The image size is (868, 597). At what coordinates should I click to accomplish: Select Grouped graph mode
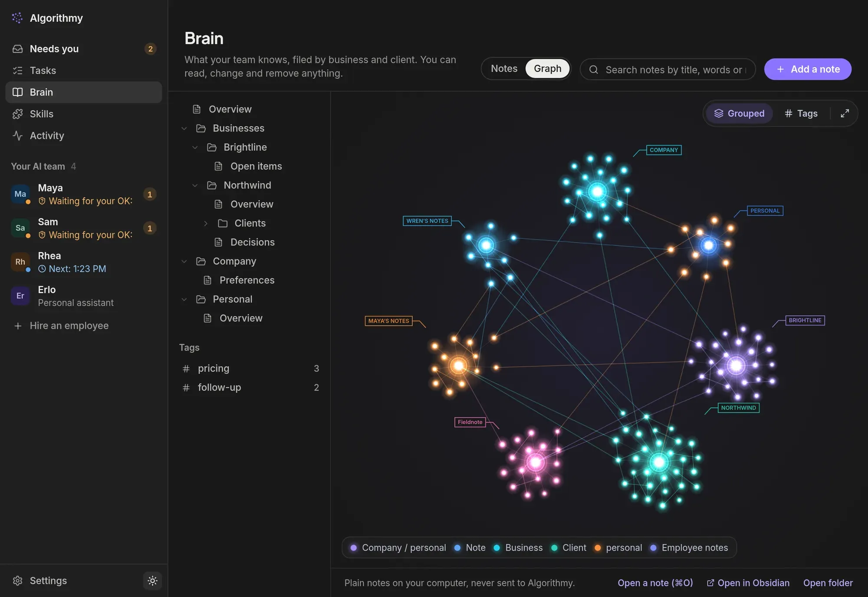click(739, 113)
